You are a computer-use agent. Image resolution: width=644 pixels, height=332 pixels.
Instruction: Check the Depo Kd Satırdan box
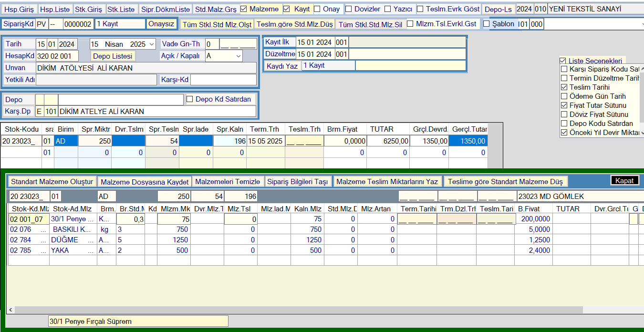[190, 99]
